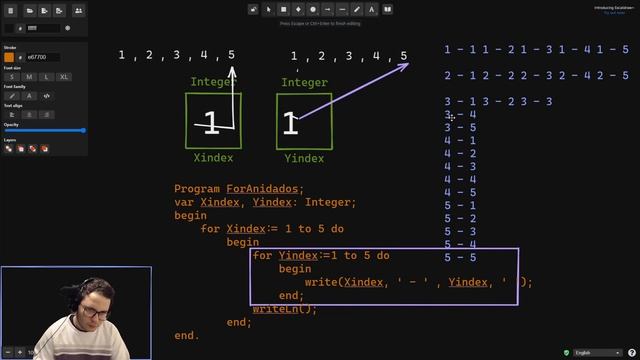Image resolution: width=640 pixels, height=360 pixels.
Task: Click 'for Yindex:=1 to 5 do' line
Action: click(321, 256)
